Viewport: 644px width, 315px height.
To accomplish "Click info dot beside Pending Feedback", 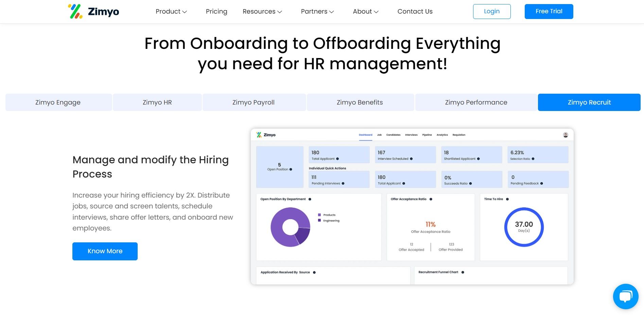I will click(x=541, y=184).
